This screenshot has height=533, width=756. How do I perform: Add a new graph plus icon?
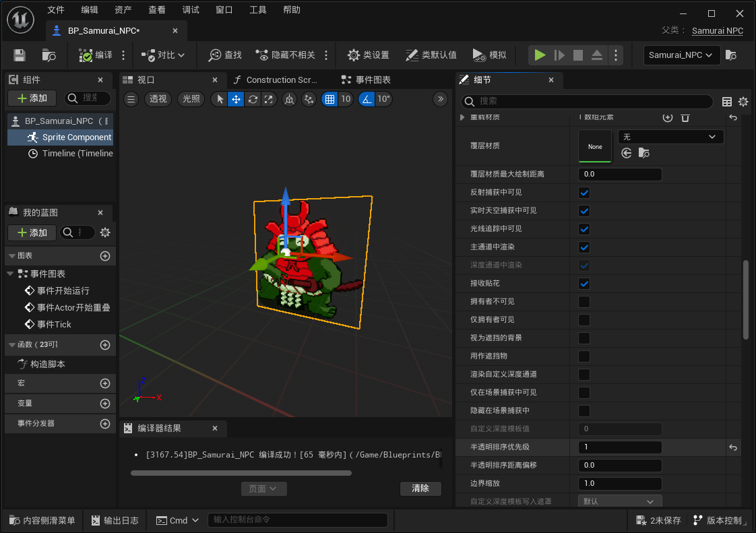(105, 255)
